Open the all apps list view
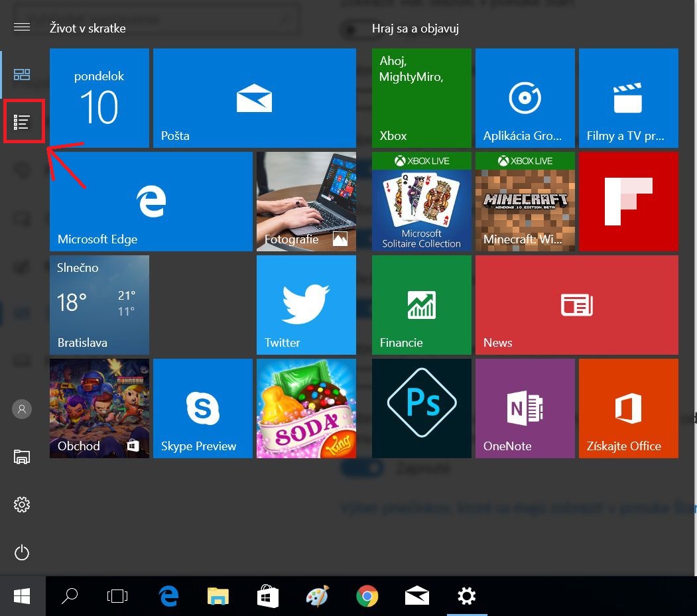697x616 pixels. pos(22,122)
